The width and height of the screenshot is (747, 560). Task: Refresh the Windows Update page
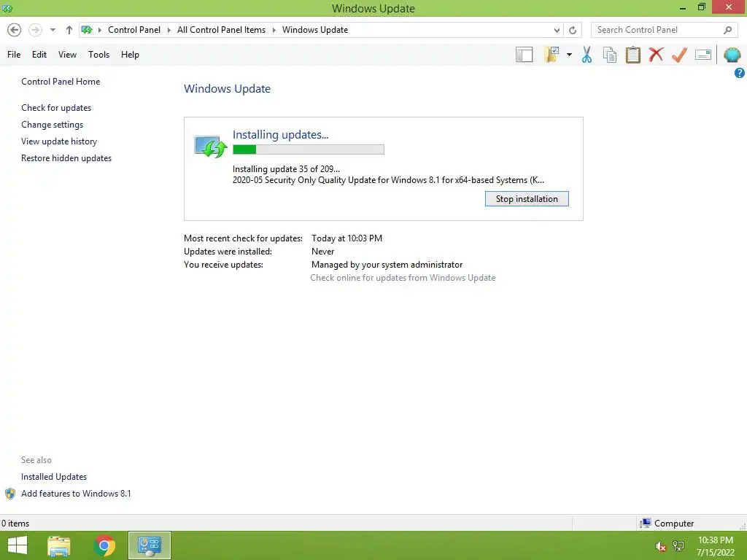point(573,30)
